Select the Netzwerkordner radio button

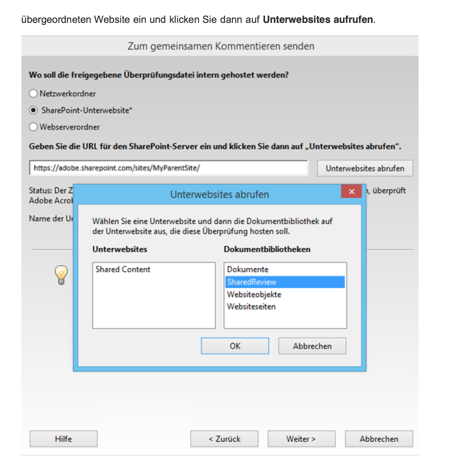click(33, 93)
